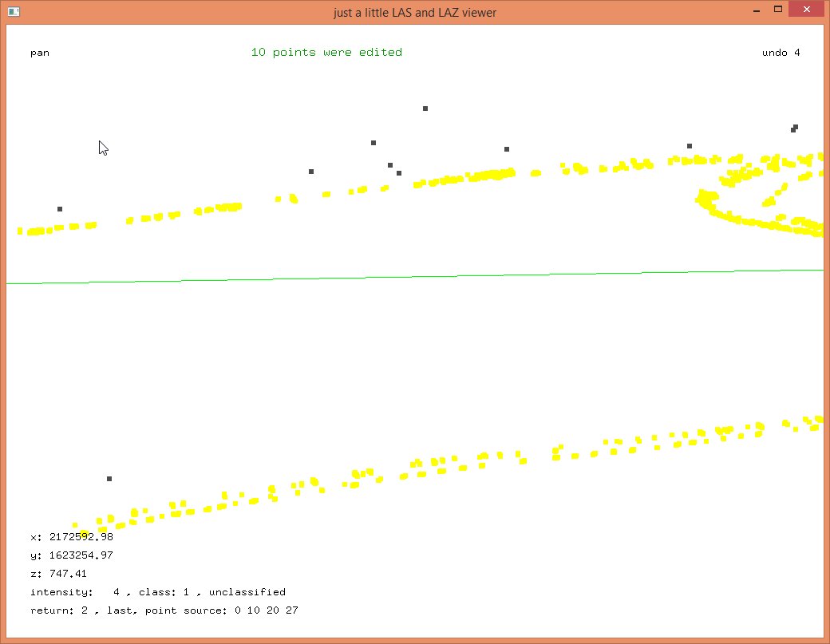Click the application icon in the title bar
The height and width of the screenshot is (644, 830).
tap(13, 12)
